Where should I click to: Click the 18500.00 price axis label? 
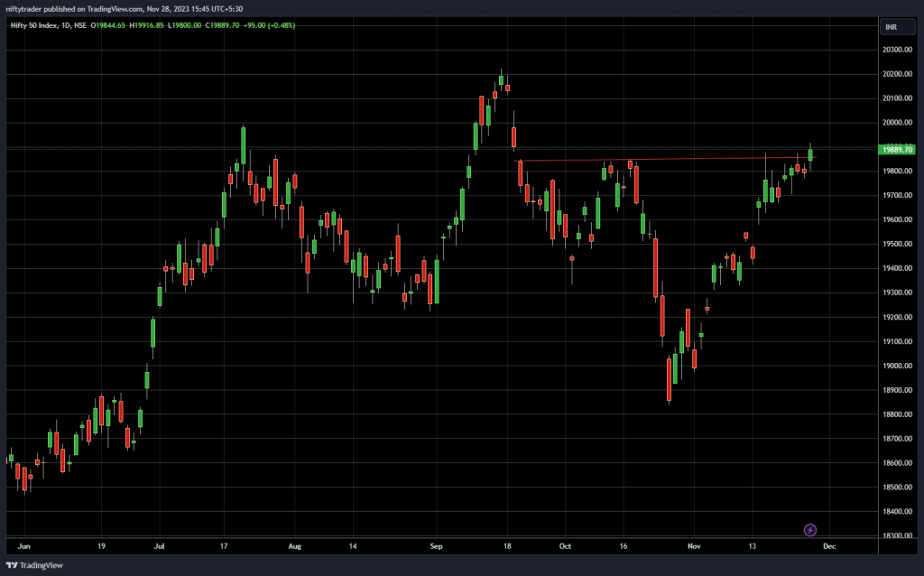[897, 487]
